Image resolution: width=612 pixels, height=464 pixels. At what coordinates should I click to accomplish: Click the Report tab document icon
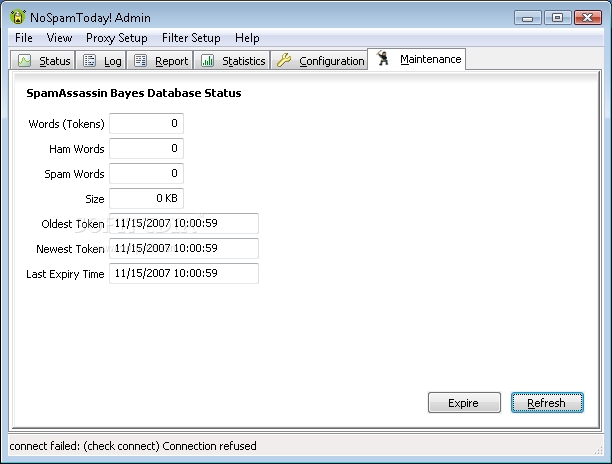pyautogui.click(x=140, y=60)
